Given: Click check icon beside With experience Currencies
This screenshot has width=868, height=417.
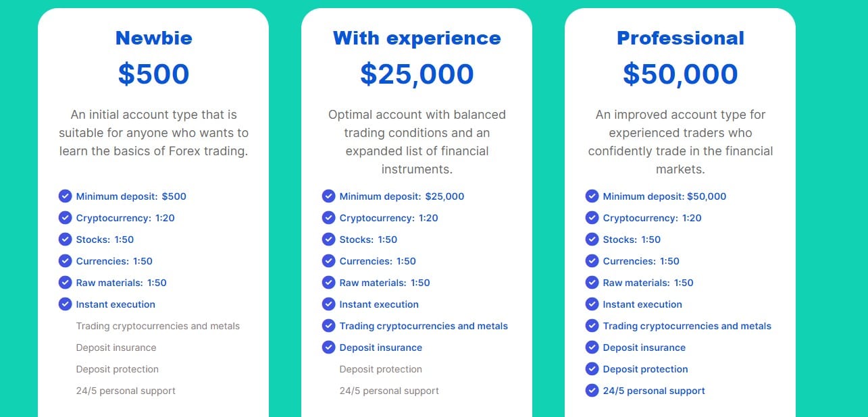Looking at the screenshot, I should click(328, 261).
